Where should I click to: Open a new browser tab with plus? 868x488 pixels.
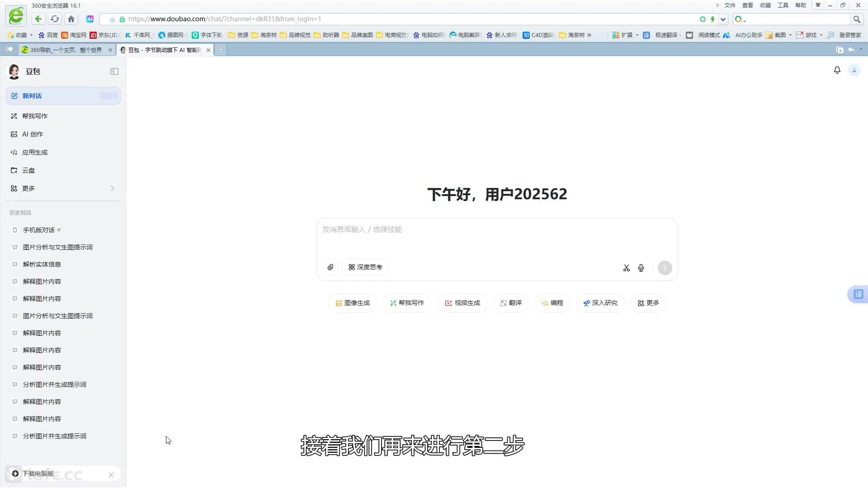[x=220, y=50]
